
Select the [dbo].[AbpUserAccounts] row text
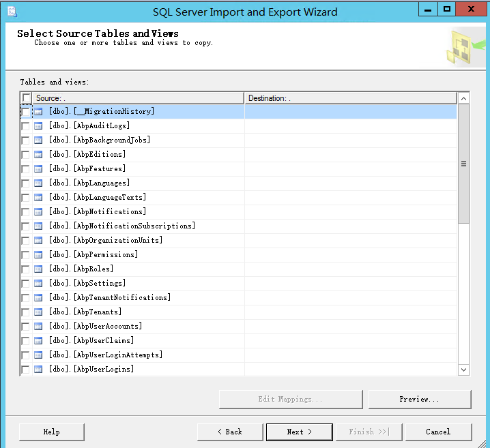pyautogui.click(x=96, y=326)
